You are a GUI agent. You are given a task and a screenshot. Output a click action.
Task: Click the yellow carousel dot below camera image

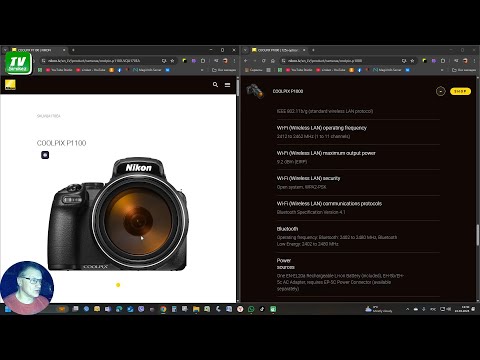(118, 285)
